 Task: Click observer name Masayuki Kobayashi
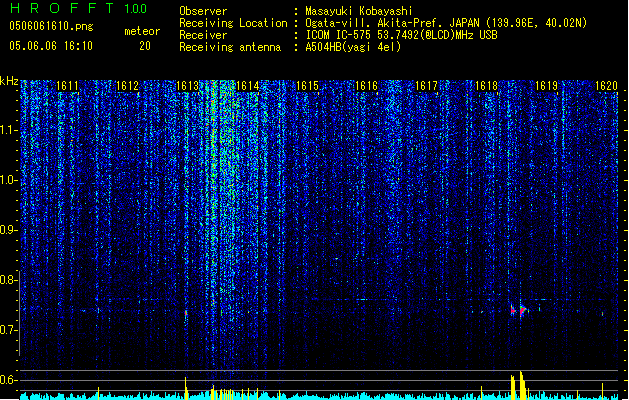click(359, 11)
